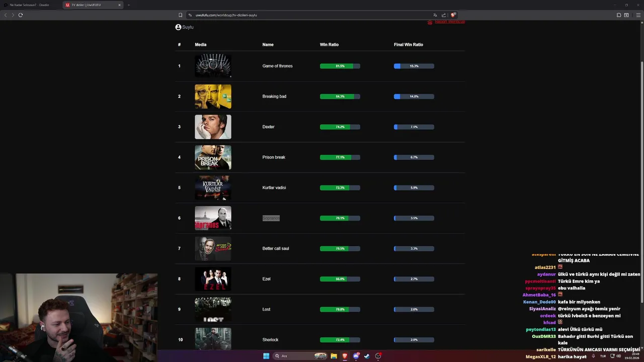Click the Win Ratio column header
644x362 pixels.
pyautogui.click(x=329, y=45)
